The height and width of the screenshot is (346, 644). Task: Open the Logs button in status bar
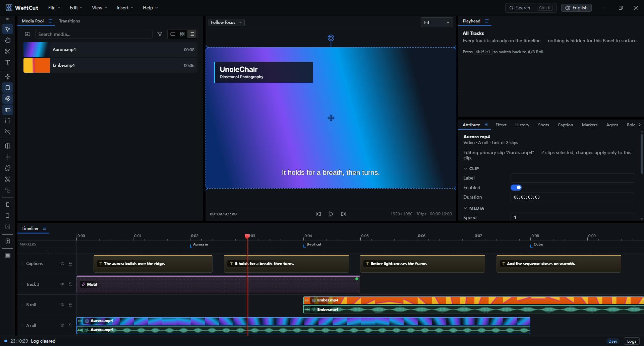tap(632, 341)
